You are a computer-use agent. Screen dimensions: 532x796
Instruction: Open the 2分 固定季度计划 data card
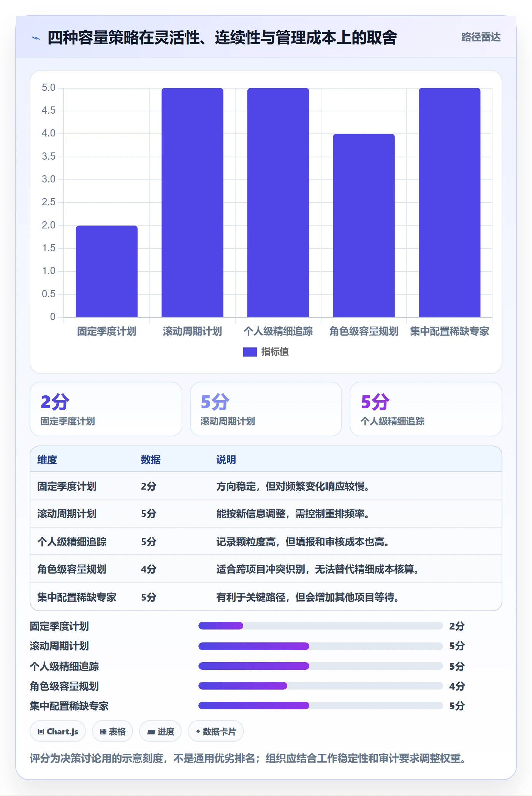[106, 409]
